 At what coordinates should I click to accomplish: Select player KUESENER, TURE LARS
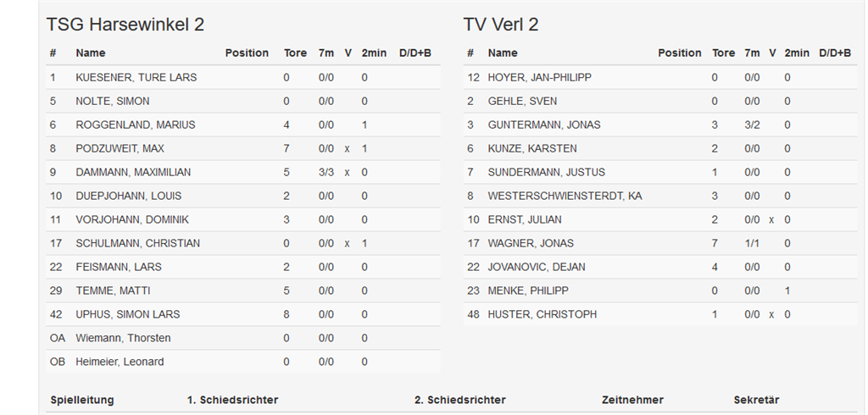pos(136,77)
